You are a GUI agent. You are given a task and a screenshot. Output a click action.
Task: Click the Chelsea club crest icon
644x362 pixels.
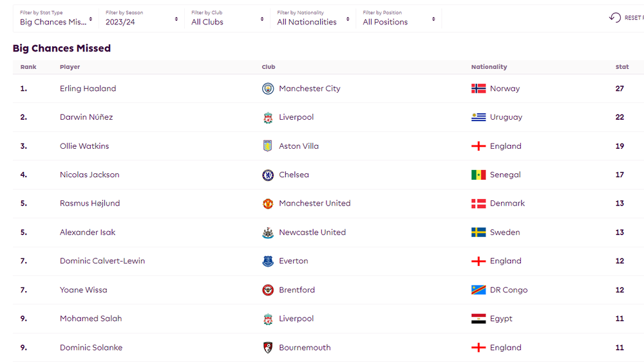(268, 175)
